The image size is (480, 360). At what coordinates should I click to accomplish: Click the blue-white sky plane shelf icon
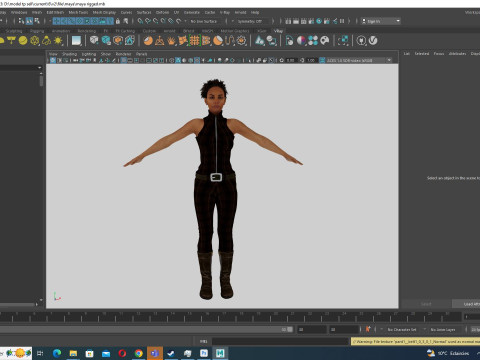click(76, 41)
